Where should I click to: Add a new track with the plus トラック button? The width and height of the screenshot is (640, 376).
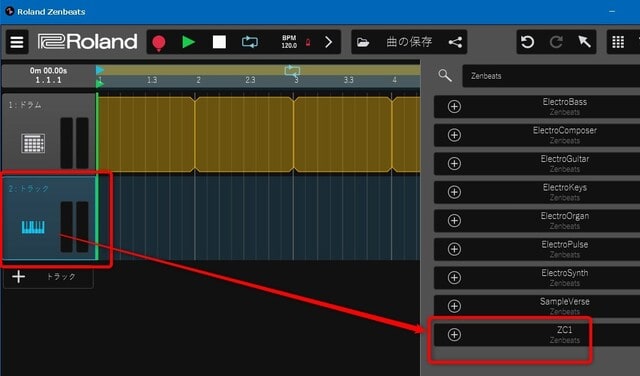click(x=48, y=277)
